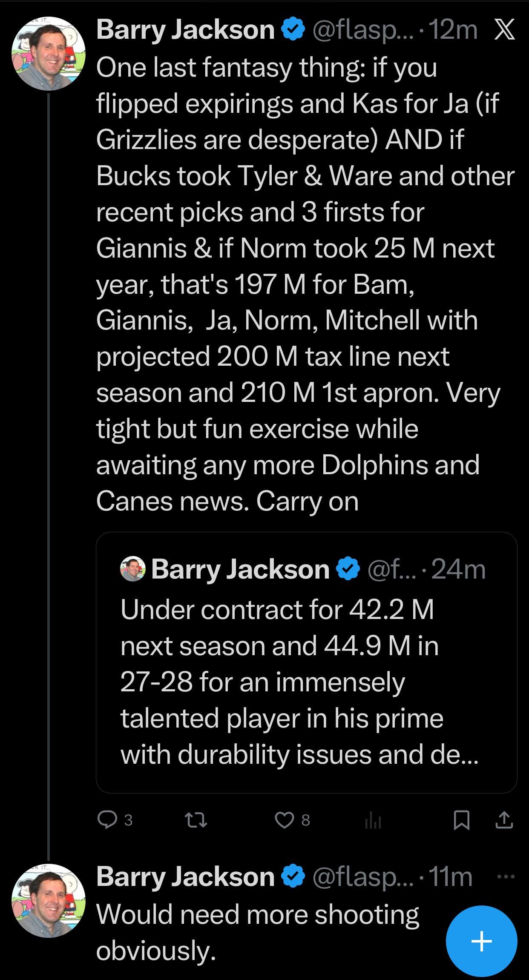Share the fantasy trade tweet
529x980 pixels.
pyautogui.click(x=504, y=820)
